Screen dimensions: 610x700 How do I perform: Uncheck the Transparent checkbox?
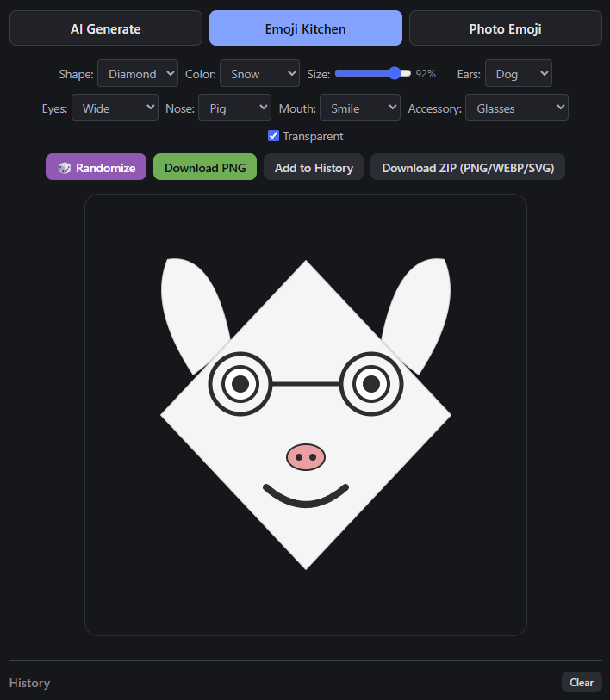coord(273,136)
